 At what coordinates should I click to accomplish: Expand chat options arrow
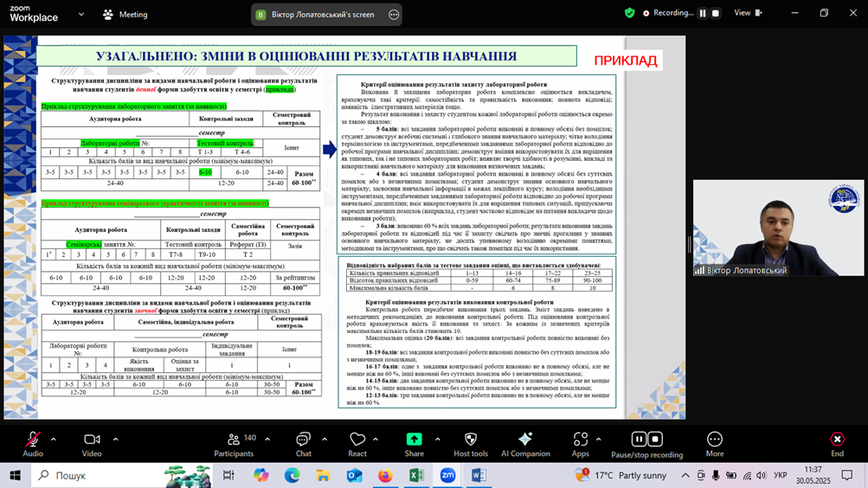[x=325, y=440]
